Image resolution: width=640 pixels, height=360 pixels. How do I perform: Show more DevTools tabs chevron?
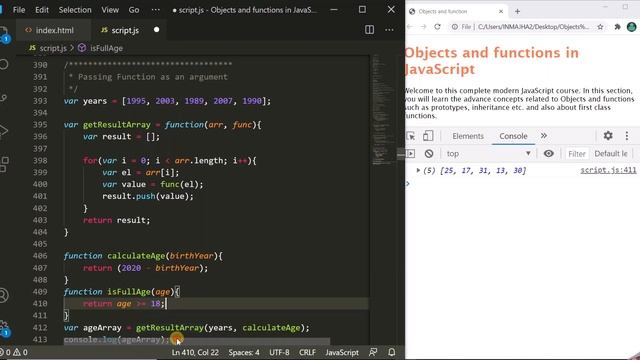(x=544, y=136)
